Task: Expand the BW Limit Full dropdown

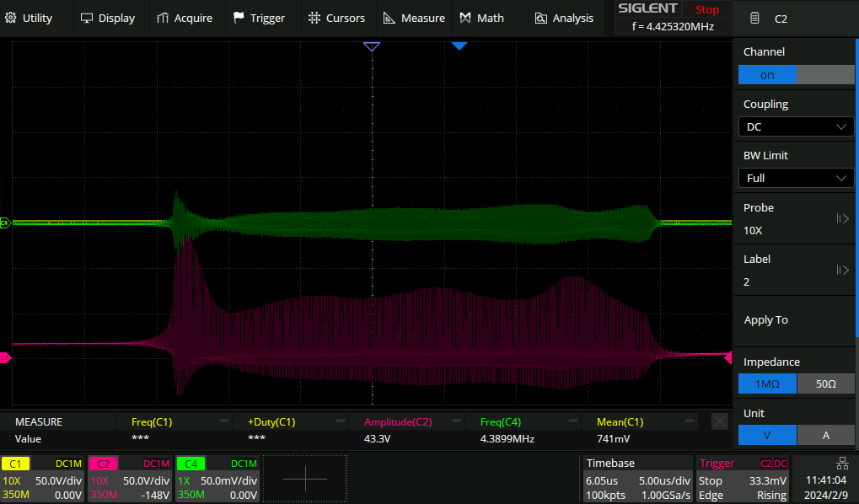Action: [x=796, y=178]
